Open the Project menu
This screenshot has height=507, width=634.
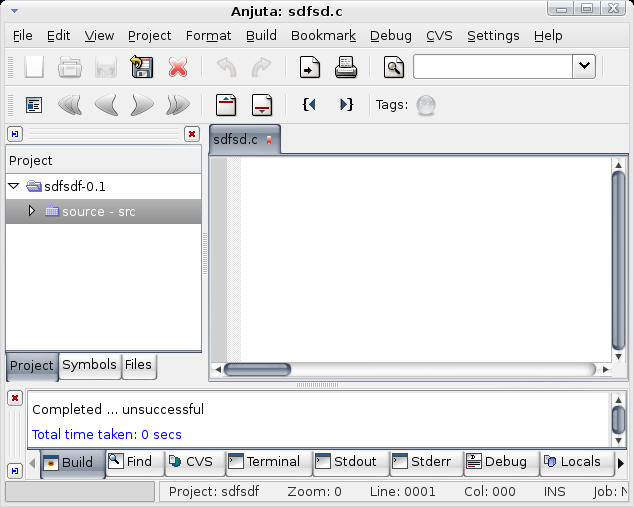(150, 36)
